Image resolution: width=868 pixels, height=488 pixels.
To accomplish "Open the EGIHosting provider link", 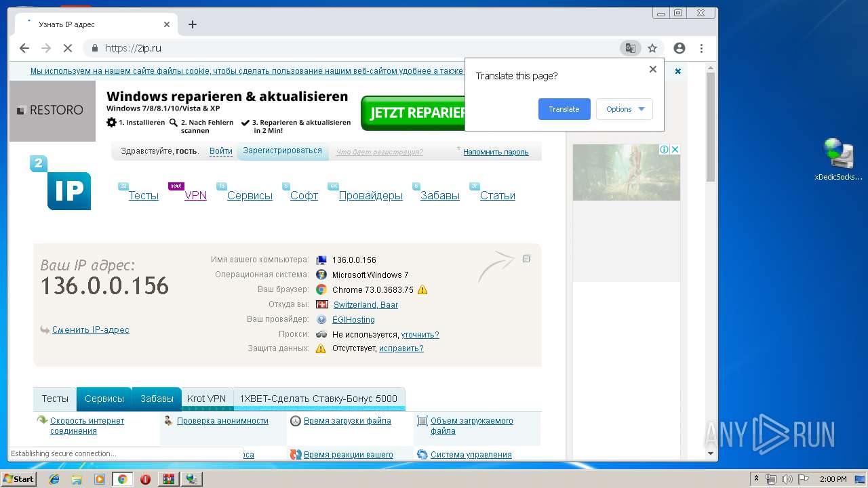I will [353, 320].
